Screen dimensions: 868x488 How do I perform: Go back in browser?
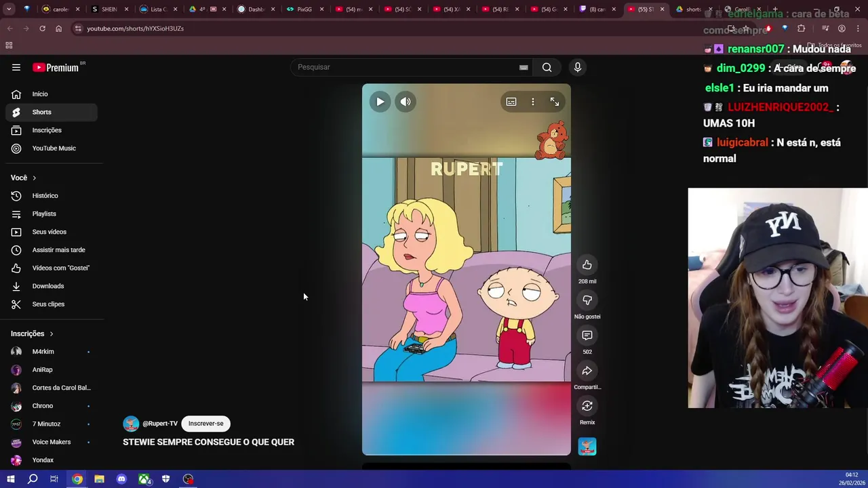click(x=9, y=28)
